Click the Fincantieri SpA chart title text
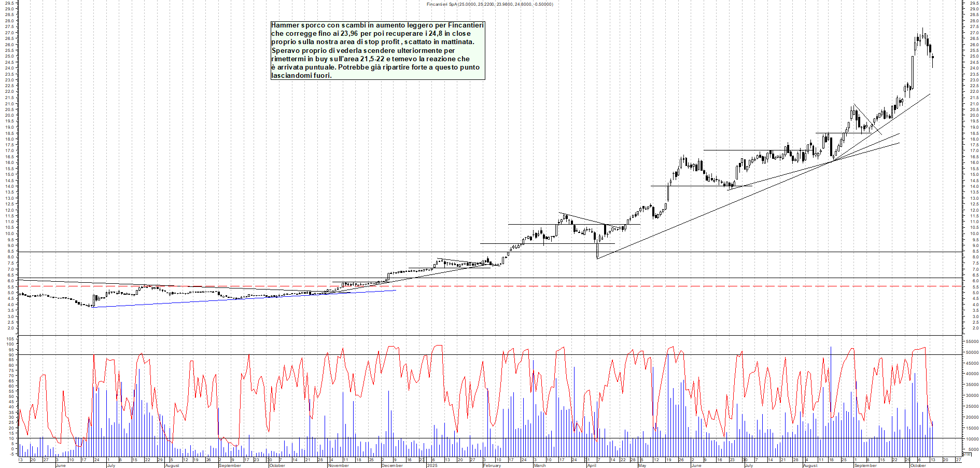Viewport: 980px width, 468px height. (x=489, y=4)
